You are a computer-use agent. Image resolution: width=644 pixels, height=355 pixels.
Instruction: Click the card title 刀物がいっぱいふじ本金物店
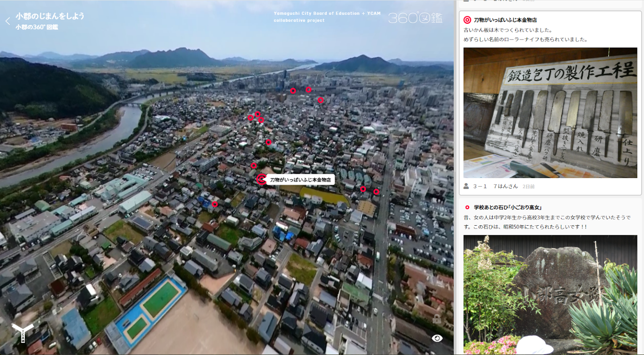pyautogui.click(x=505, y=20)
